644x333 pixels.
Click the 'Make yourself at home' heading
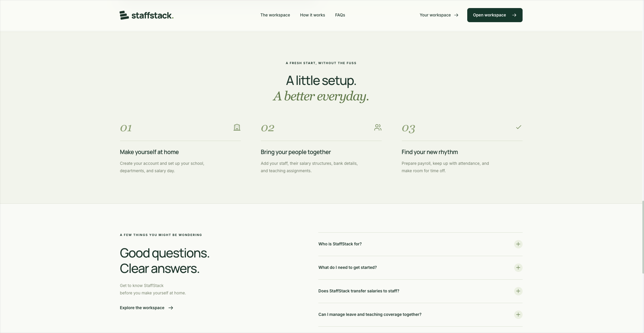tap(149, 152)
